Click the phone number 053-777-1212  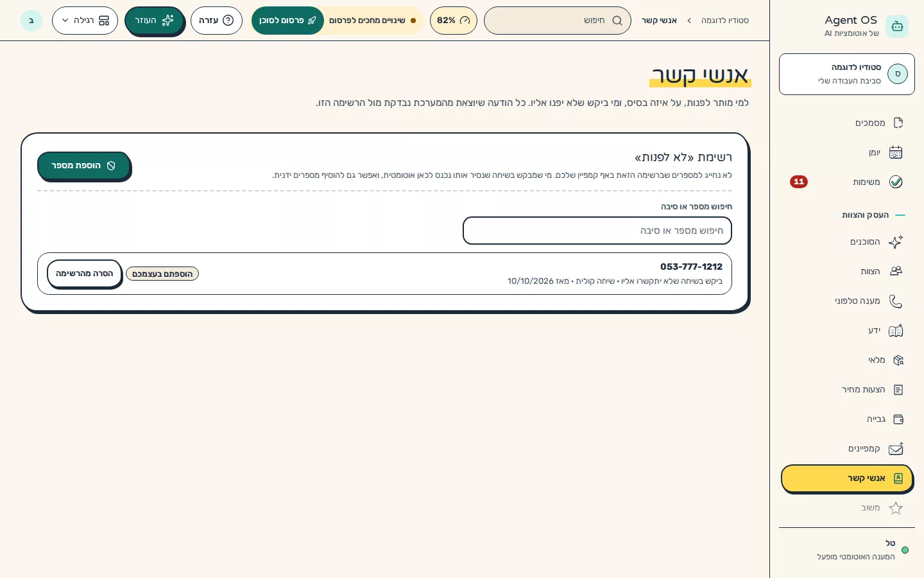(691, 267)
